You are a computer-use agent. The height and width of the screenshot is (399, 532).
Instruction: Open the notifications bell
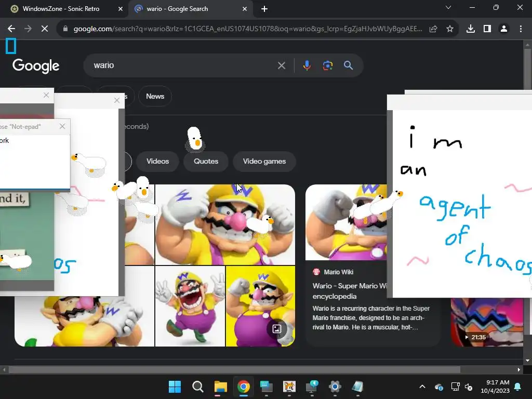tap(518, 387)
